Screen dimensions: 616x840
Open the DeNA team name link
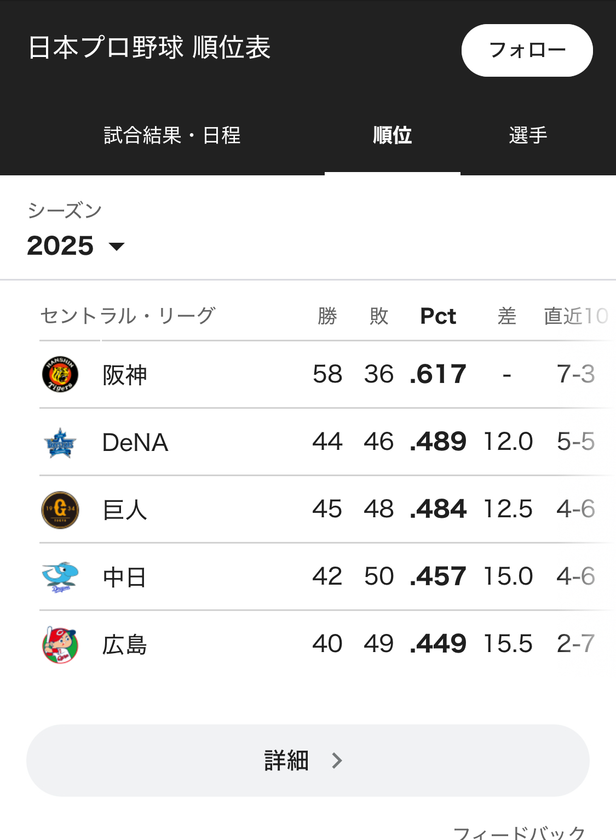135,443
